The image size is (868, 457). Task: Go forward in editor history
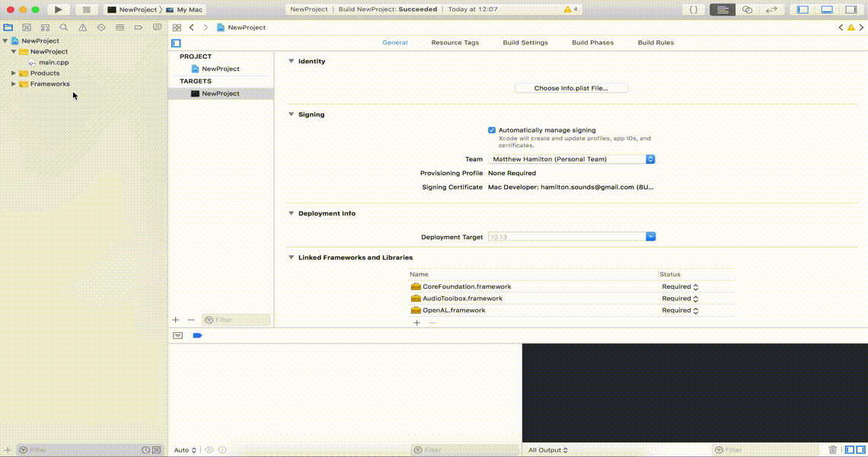206,27
